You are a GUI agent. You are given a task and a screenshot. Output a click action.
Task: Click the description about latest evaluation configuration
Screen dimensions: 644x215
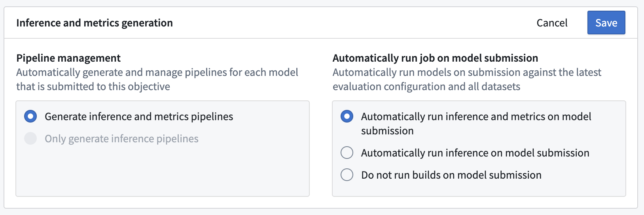point(467,79)
